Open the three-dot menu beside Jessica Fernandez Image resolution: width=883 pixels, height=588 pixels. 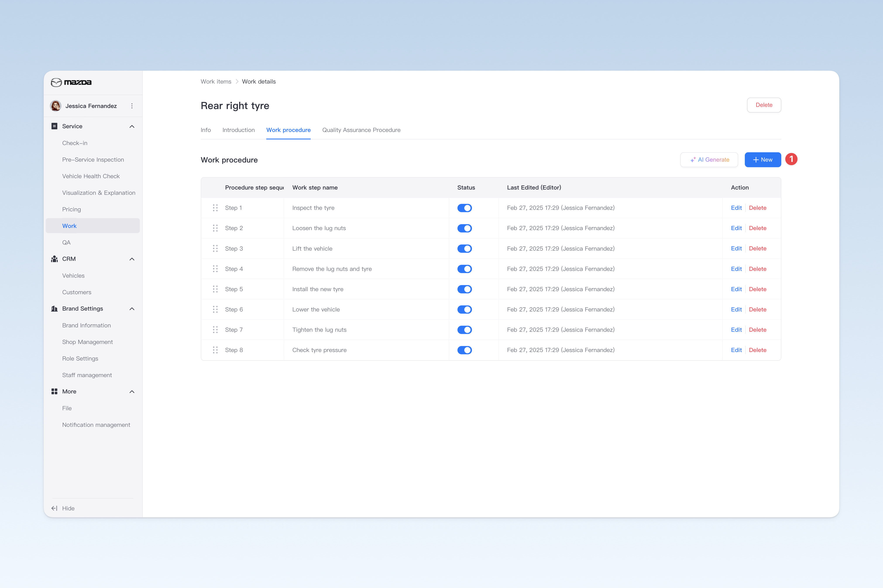click(132, 106)
